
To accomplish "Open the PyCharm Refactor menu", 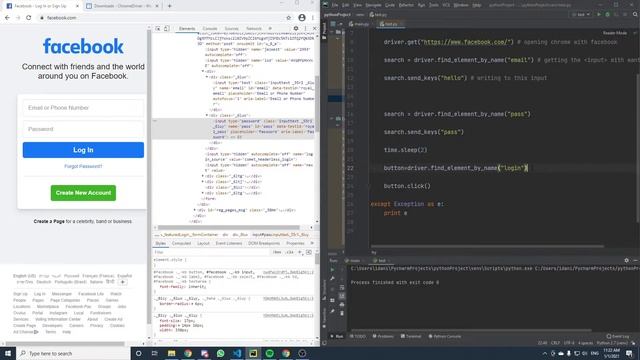I will coord(406,5).
